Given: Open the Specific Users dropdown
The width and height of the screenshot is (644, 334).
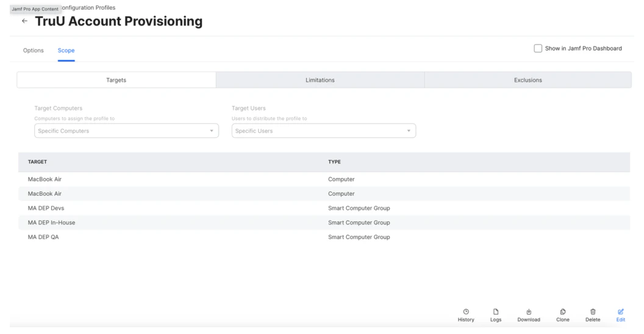Looking at the screenshot, I should (324, 131).
